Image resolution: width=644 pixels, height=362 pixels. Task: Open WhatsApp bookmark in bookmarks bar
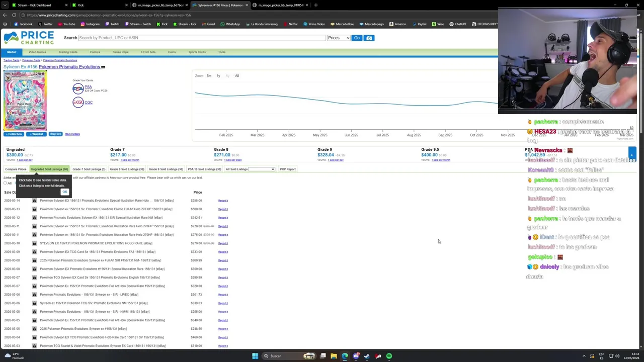[x=230, y=24]
